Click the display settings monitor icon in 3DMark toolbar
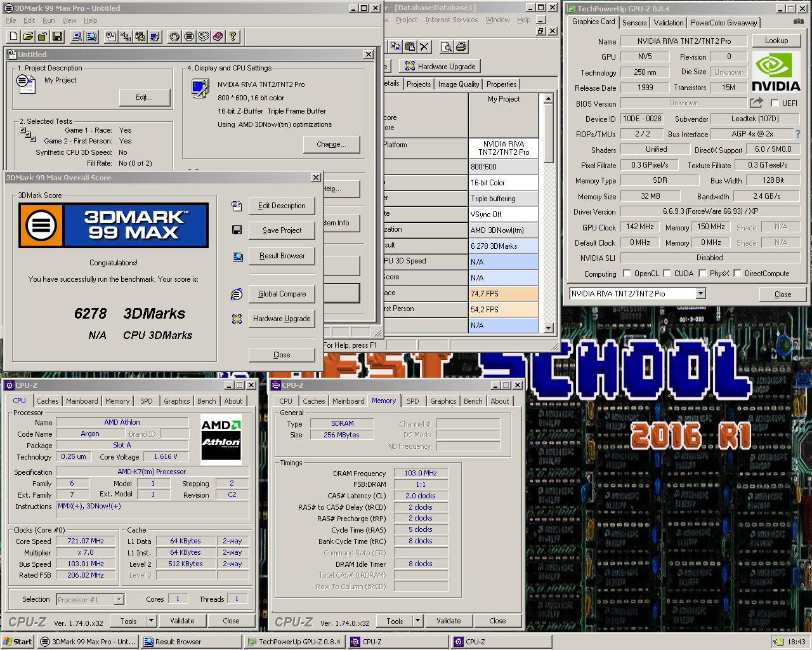 (x=155, y=36)
